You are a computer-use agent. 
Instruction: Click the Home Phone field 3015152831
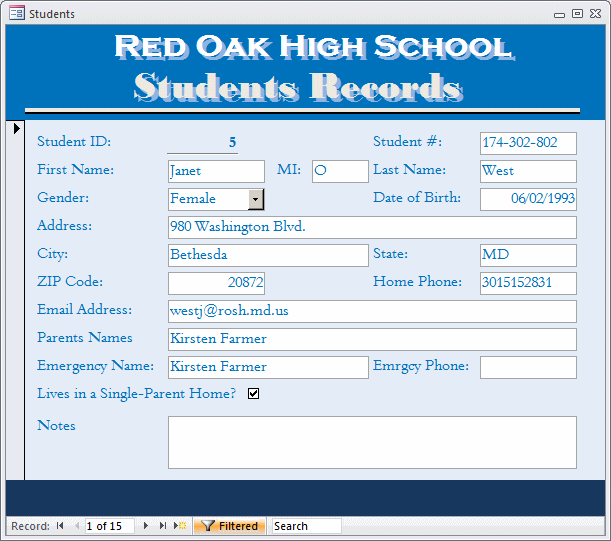(528, 283)
